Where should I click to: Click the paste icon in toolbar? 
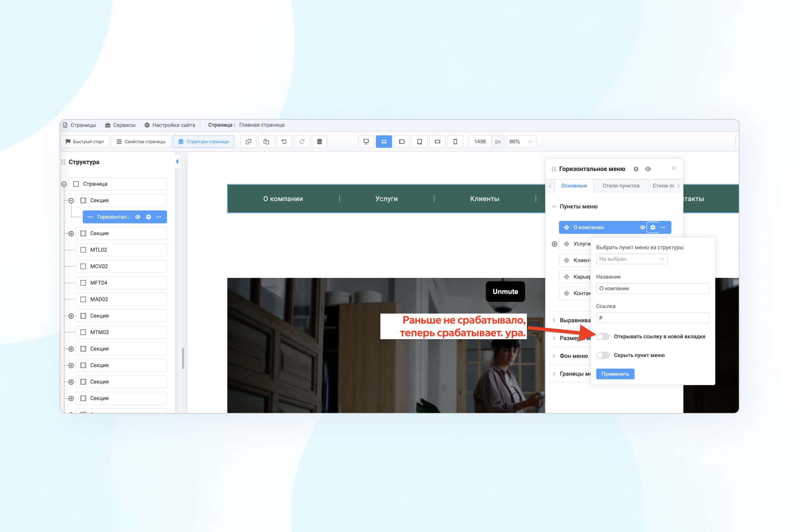tap(266, 142)
